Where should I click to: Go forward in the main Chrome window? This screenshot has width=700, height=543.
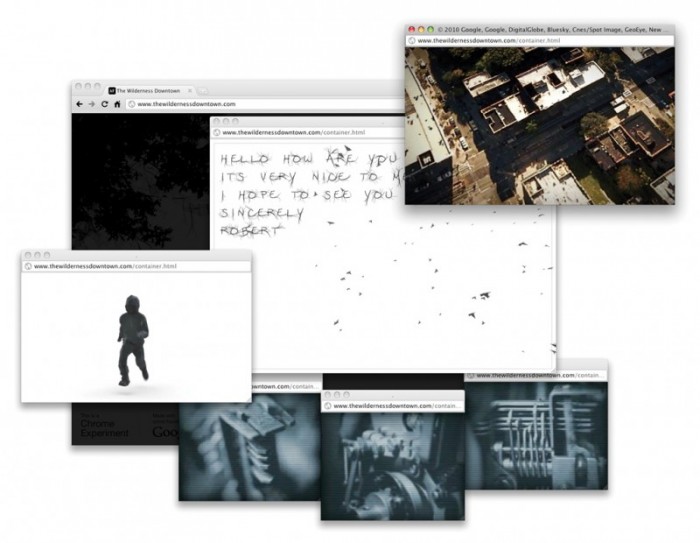tap(92, 104)
